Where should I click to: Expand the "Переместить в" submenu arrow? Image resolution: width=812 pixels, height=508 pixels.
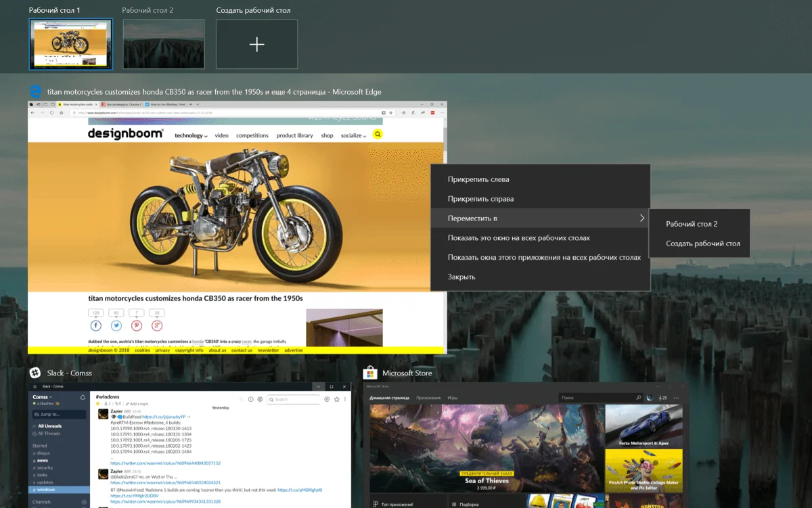(641, 218)
